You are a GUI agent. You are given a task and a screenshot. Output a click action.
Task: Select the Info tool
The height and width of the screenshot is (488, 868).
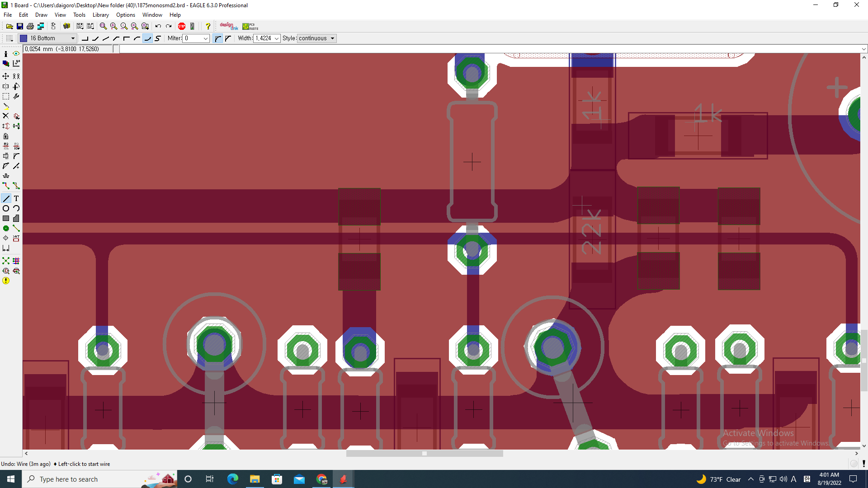pyautogui.click(x=6, y=54)
